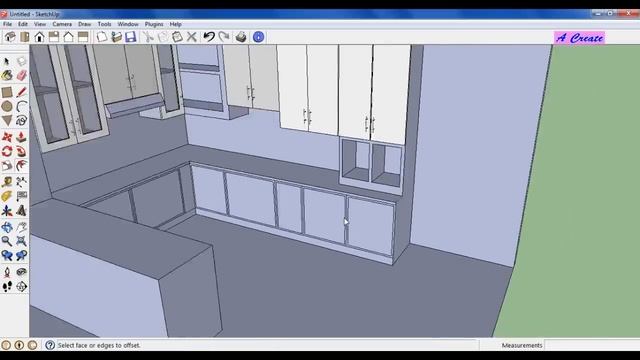Viewport: 640px width, 360px height.
Task: Open the Plugins menu
Action: (154, 24)
